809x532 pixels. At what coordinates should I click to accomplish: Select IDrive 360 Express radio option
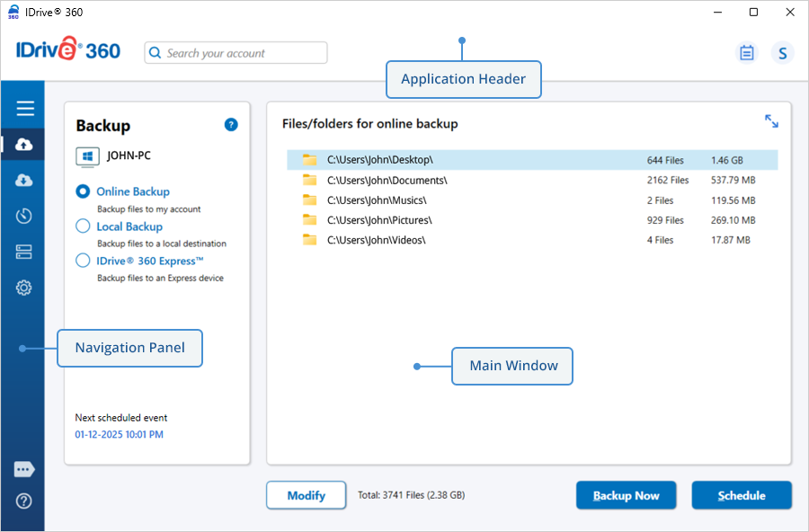click(x=83, y=261)
